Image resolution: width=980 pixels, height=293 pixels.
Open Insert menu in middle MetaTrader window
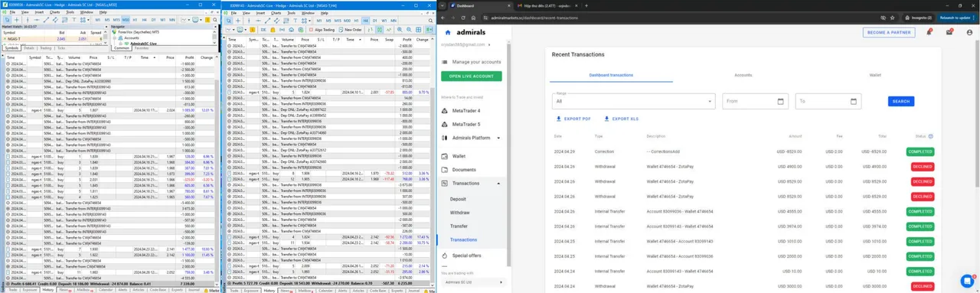(260, 13)
